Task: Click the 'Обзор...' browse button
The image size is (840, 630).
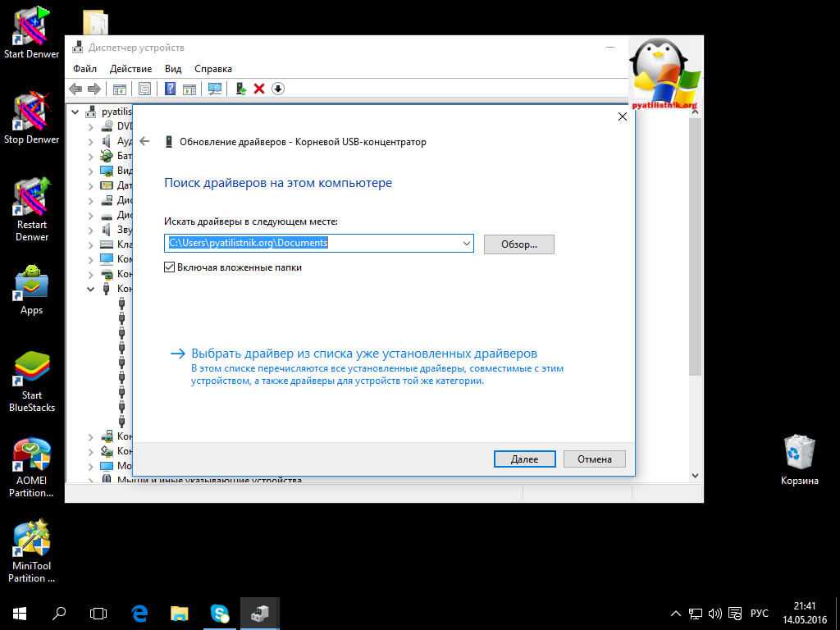Action: pos(518,244)
